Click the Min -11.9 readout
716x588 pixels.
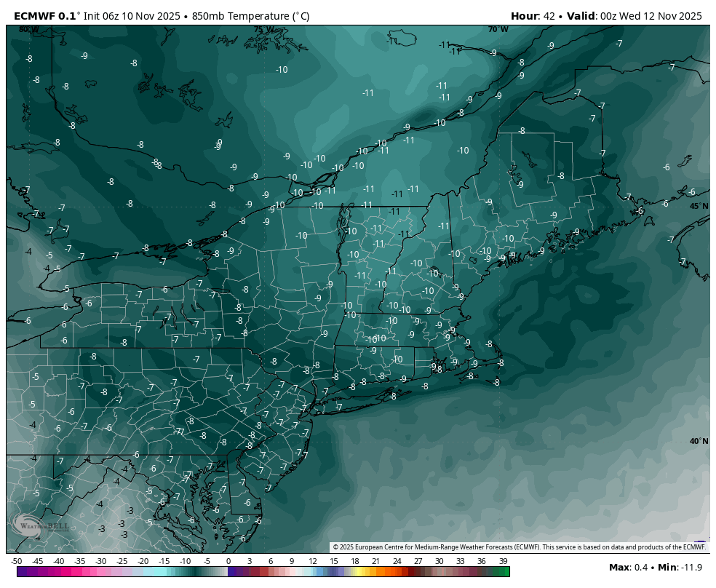tap(680, 568)
